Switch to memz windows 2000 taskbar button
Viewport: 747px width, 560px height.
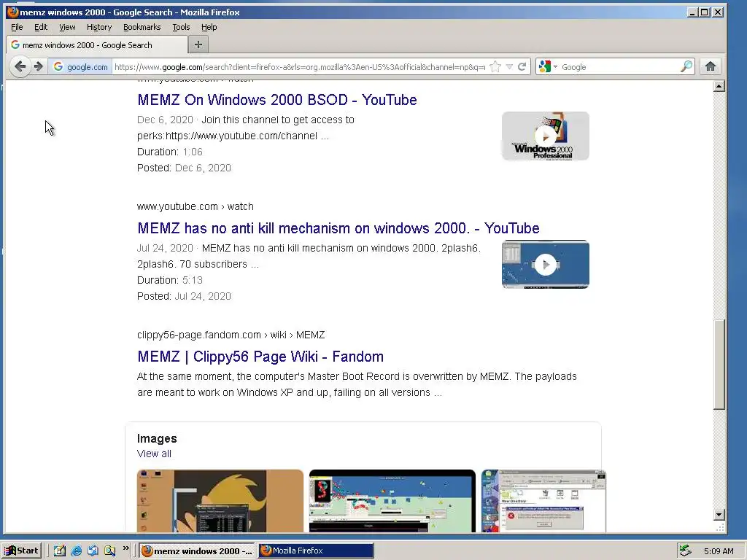[197, 551]
